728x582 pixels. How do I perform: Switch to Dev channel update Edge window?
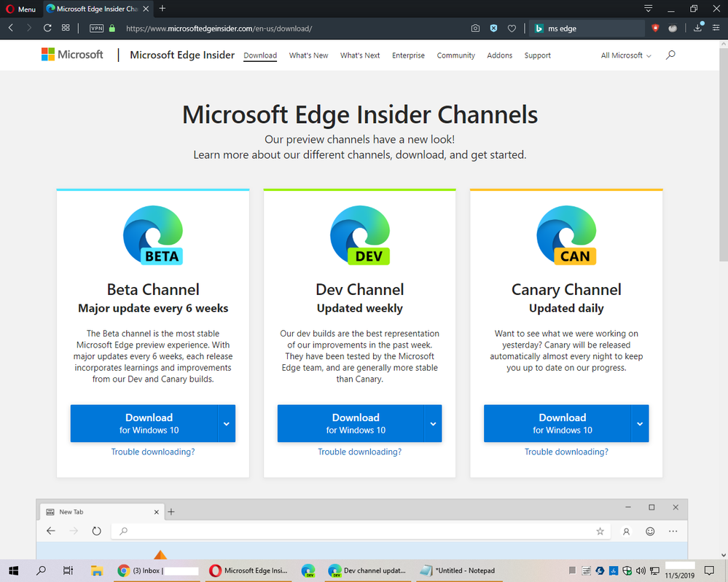point(367,570)
